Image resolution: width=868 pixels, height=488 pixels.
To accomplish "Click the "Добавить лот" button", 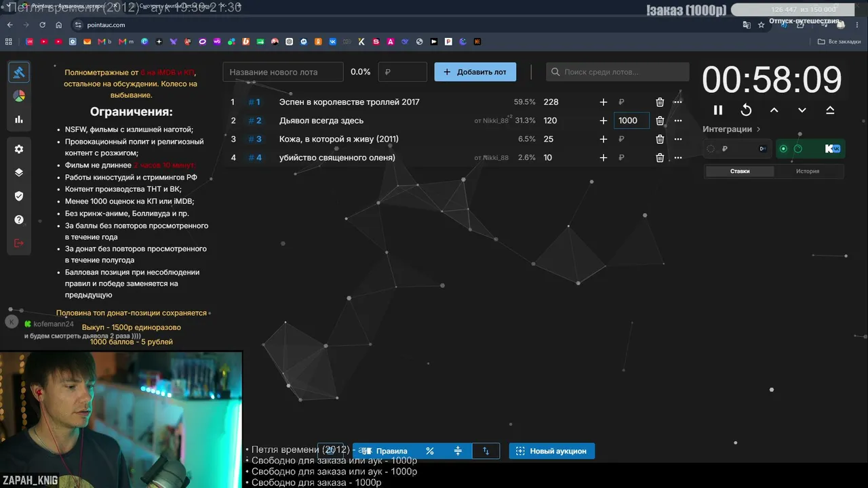I will [475, 72].
